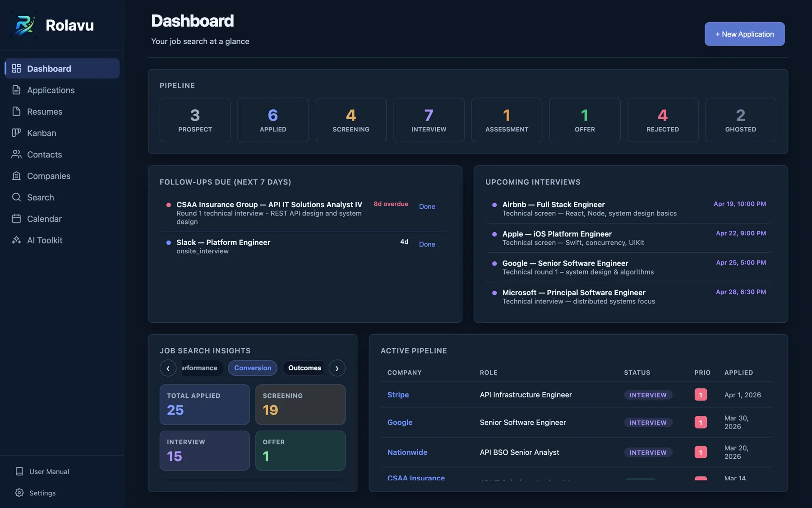This screenshot has width=812, height=508.
Task: Click the Calendar icon in sidebar
Action: click(16, 219)
